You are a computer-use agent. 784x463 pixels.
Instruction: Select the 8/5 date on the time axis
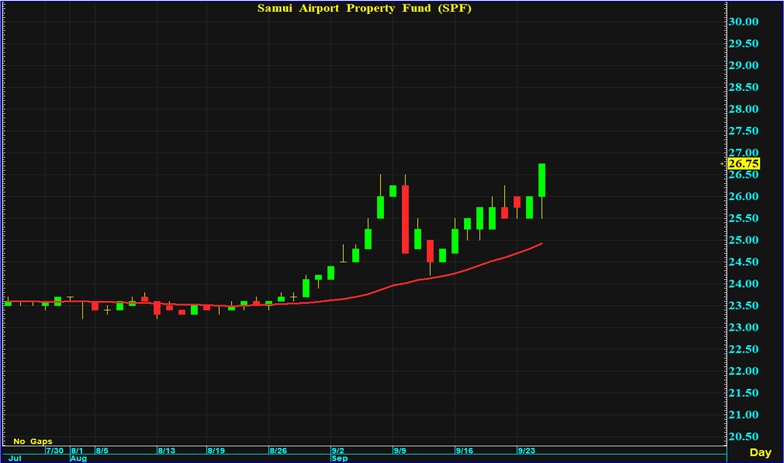[102, 450]
